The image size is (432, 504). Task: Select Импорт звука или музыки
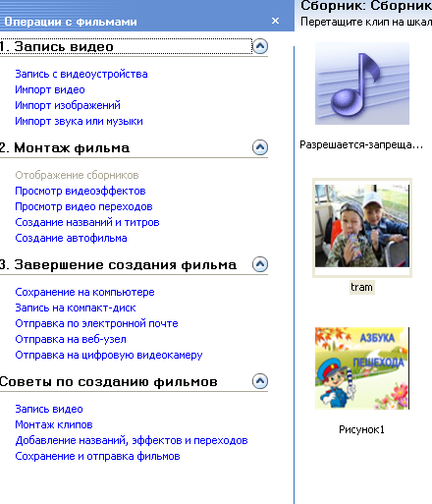pyautogui.click(x=79, y=121)
